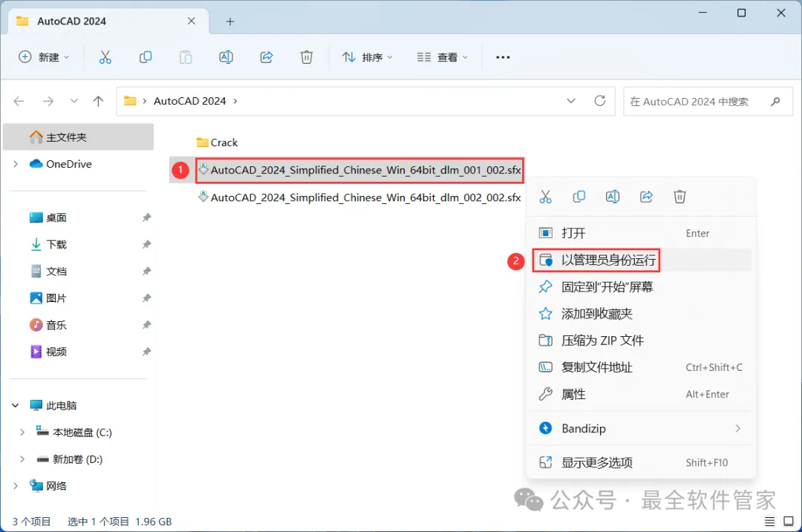The image size is (802, 532).
Task: Select file ending dlm_001_002.sfx
Action: [x=360, y=170]
